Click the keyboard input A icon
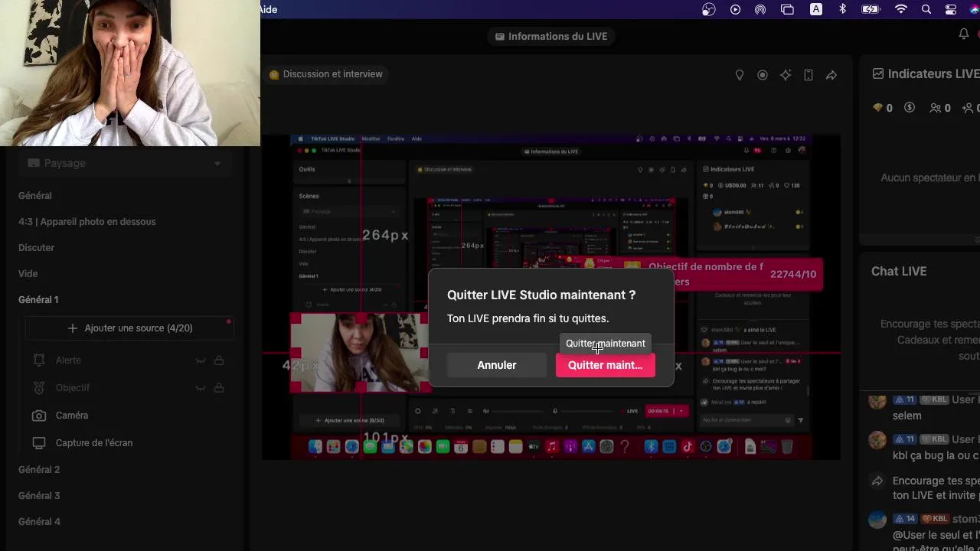Viewport: 980px width, 551px height. [x=816, y=9]
